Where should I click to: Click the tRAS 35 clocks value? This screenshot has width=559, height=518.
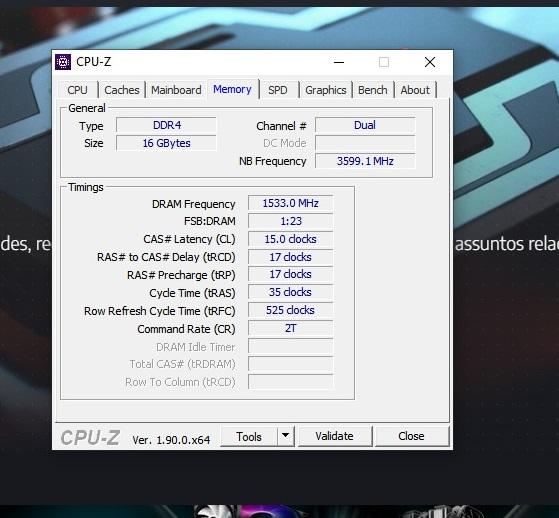pyautogui.click(x=291, y=292)
